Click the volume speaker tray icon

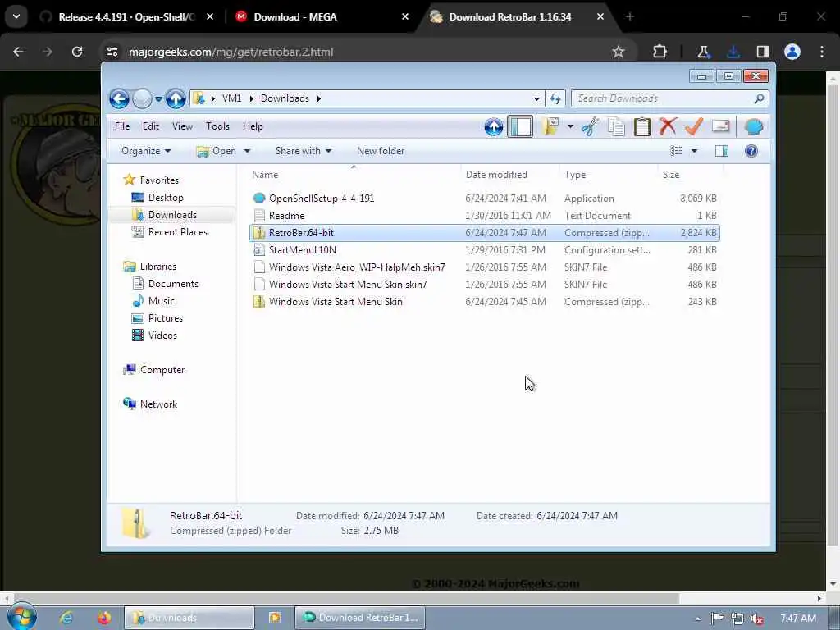coord(756,619)
